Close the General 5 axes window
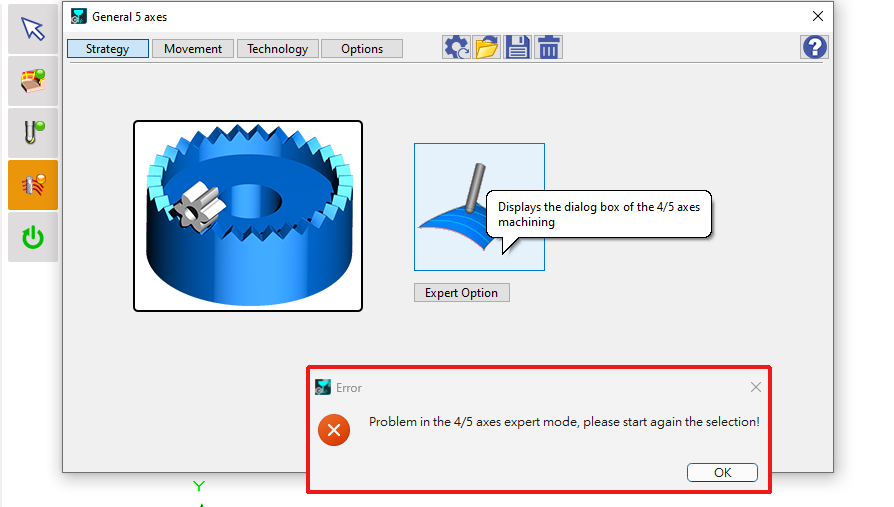The image size is (894, 507). tap(818, 16)
